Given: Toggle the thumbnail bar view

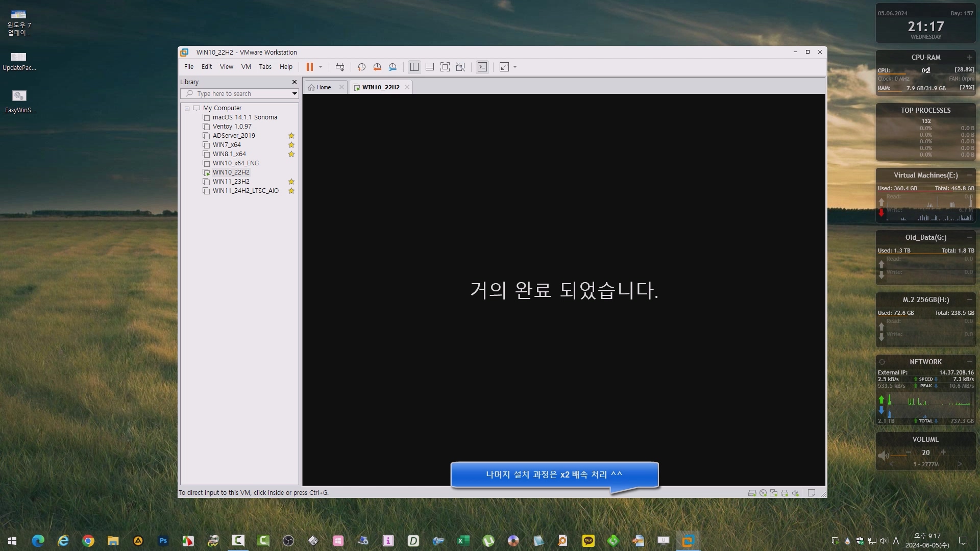Looking at the screenshot, I should coord(430,67).
